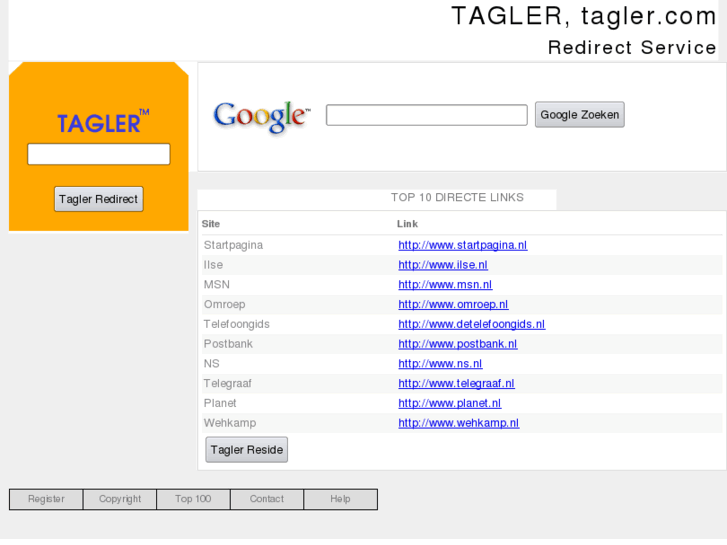Image resolution: width=727 pixels, height=545 pixels.
Task: Open the planet.nl link
Action: [449, 403]
